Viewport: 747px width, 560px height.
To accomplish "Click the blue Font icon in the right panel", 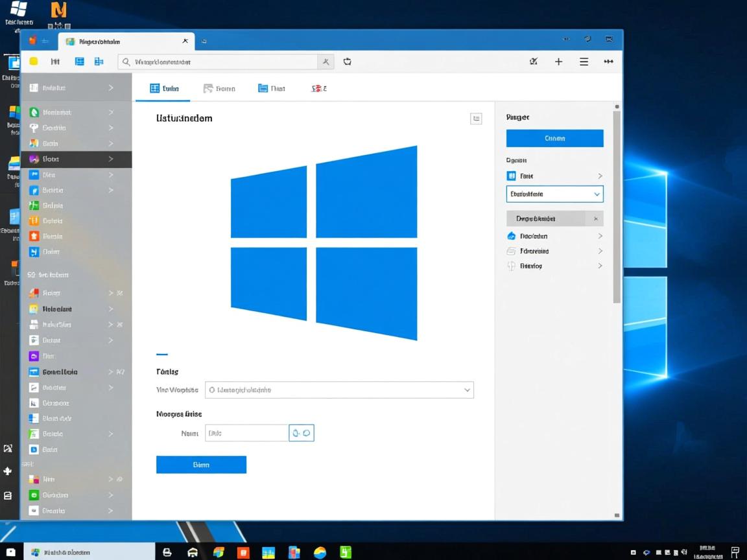I will click(x=512, y=176).
